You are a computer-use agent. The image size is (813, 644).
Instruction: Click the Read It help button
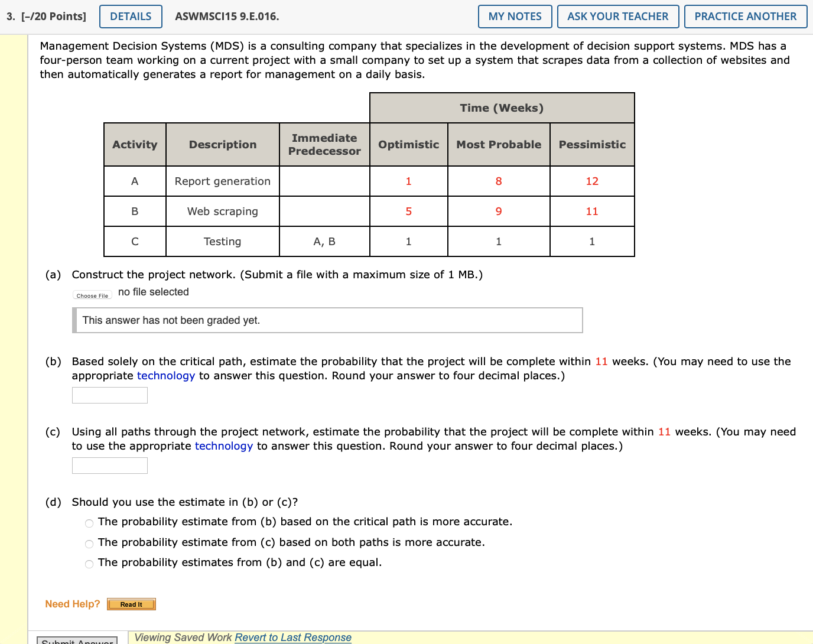[131, 604]
